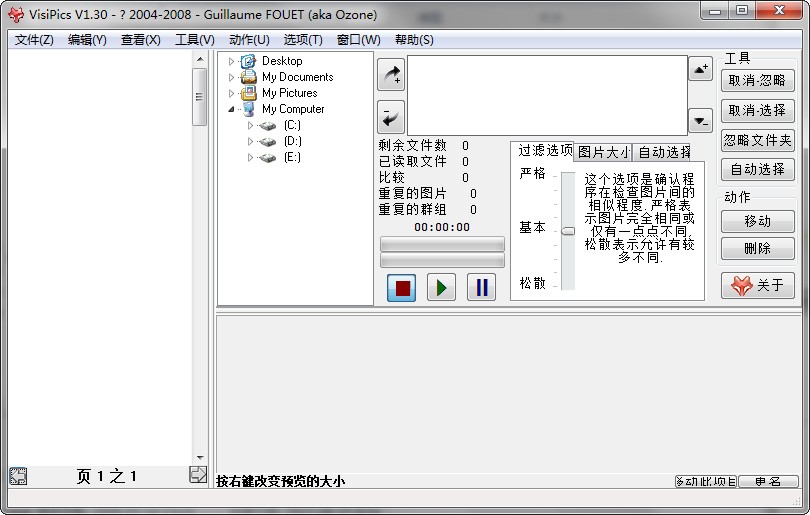
Task: Pause scanning with the blue Pause button
Action: click(481, 287)
